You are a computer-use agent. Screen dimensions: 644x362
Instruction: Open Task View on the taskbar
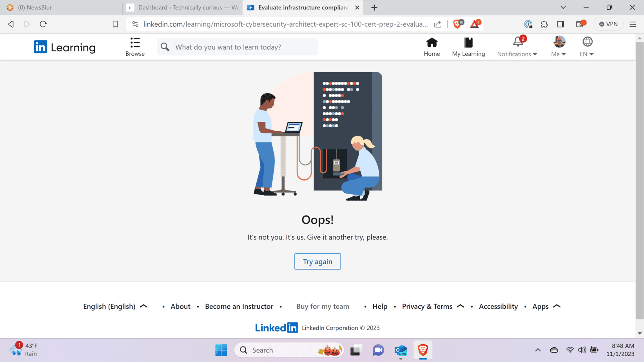click(356, 350)
